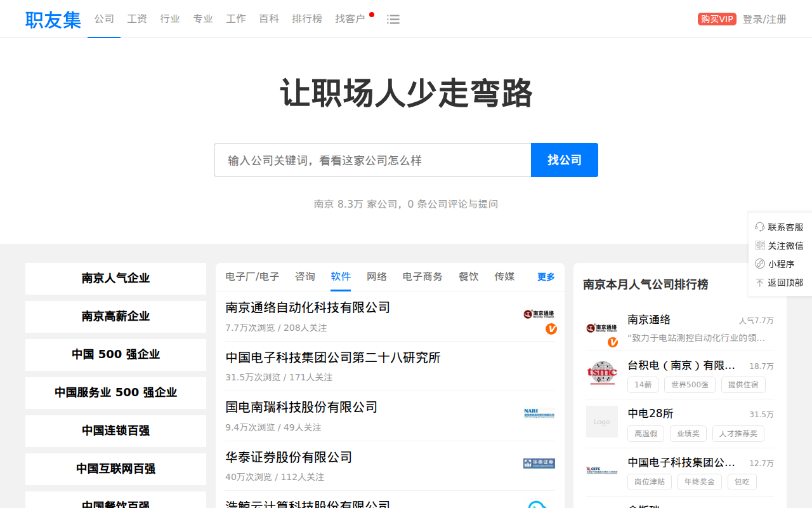The width and height of the screenshot is (812, 508).
Task: Click the 南京通络 logo in ranking list
Action: click(x=602, y=328)
